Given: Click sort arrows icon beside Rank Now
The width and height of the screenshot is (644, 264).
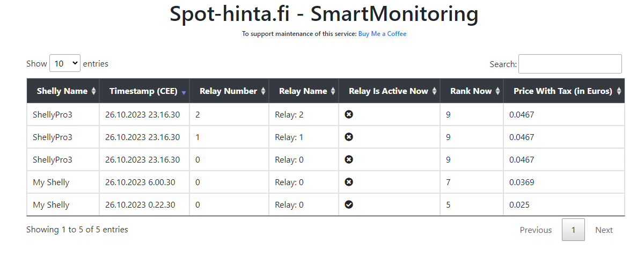Looking at the screenshot, I should click(497, 91).
